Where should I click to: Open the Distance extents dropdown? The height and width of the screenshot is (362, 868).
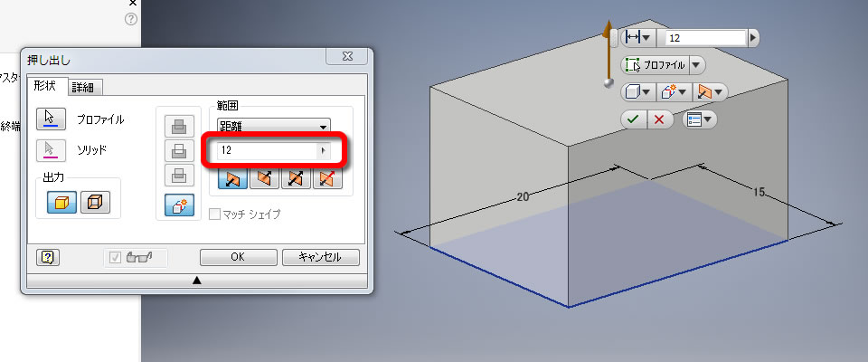coord(275,127)
